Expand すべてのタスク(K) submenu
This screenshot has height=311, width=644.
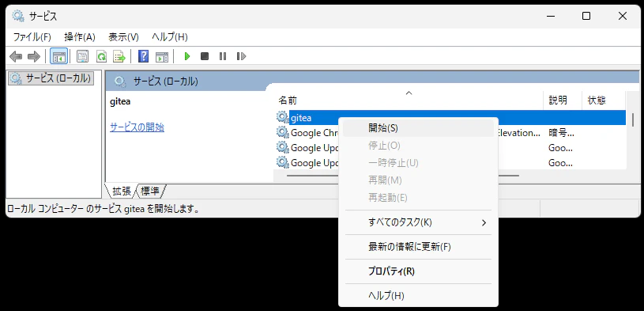[x=418, y=222]
